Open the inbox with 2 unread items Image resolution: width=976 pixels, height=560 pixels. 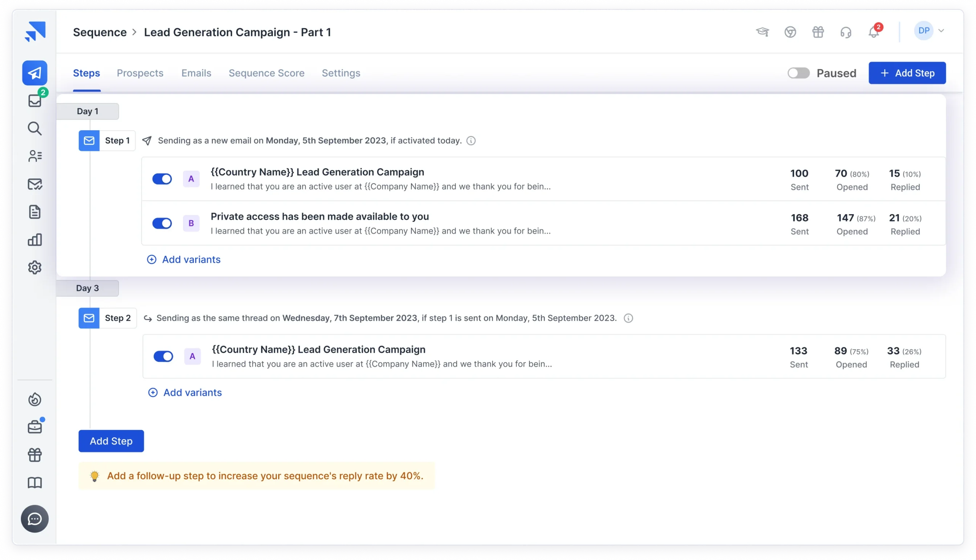coord(35,101)
